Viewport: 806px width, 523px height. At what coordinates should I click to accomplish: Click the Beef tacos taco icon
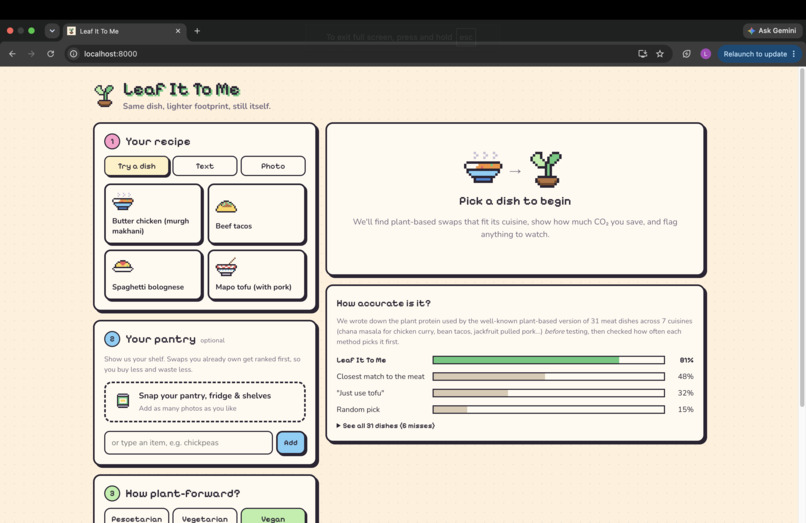pos(226,207)
